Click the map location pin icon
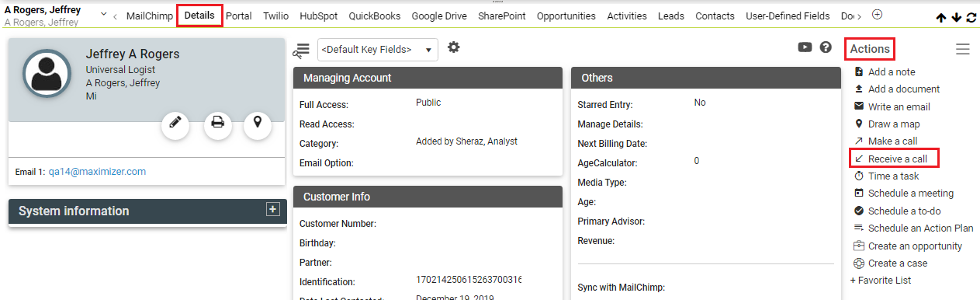The image size is (980, 300). tap(258, 123)
